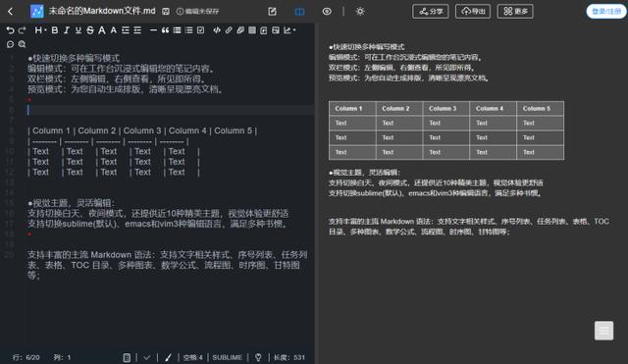
Task: Undo the last edit
Action: point(11,30)
